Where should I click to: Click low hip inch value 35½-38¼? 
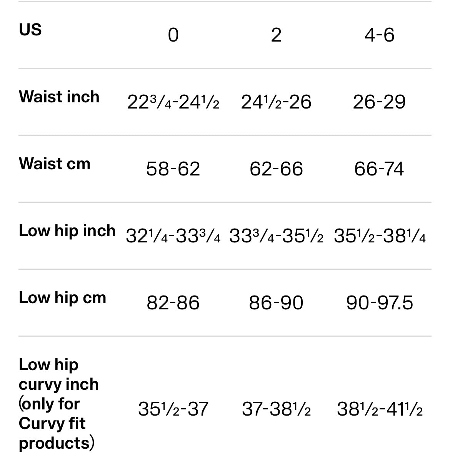(379, 236)
